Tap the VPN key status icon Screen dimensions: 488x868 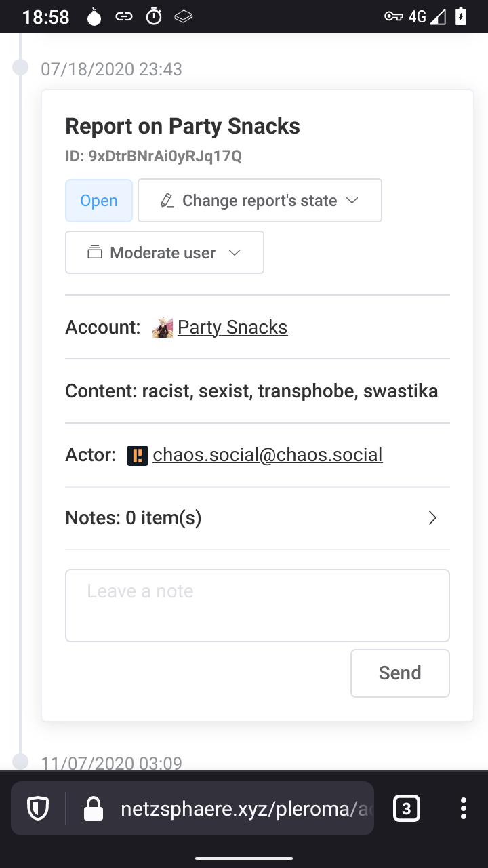tap(393, 17)
